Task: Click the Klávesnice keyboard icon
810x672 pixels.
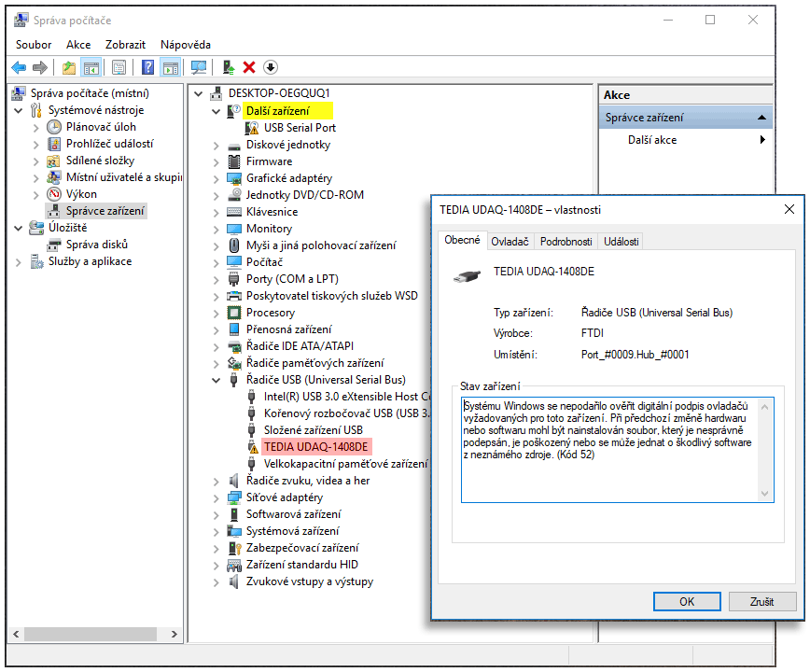Action: coord(234,212)
